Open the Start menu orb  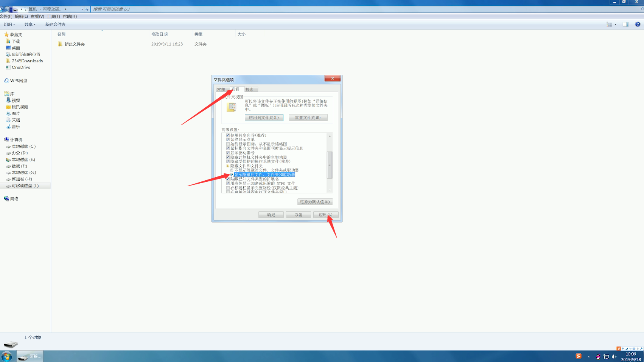(6, 356)
